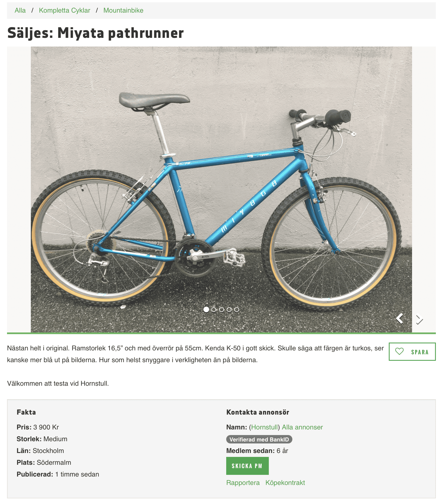This screenshot has height=504, width=444.
Task: Click the Verifierad med BankID badge
Action: (x=259, y=439)
